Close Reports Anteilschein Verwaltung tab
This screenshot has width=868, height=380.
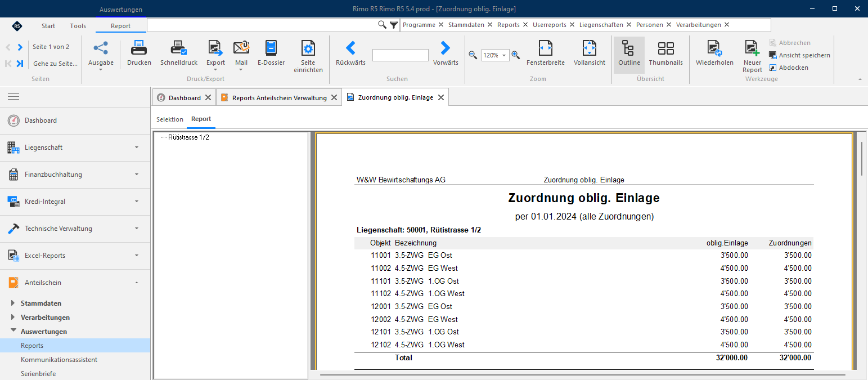[x=334, y=97]
